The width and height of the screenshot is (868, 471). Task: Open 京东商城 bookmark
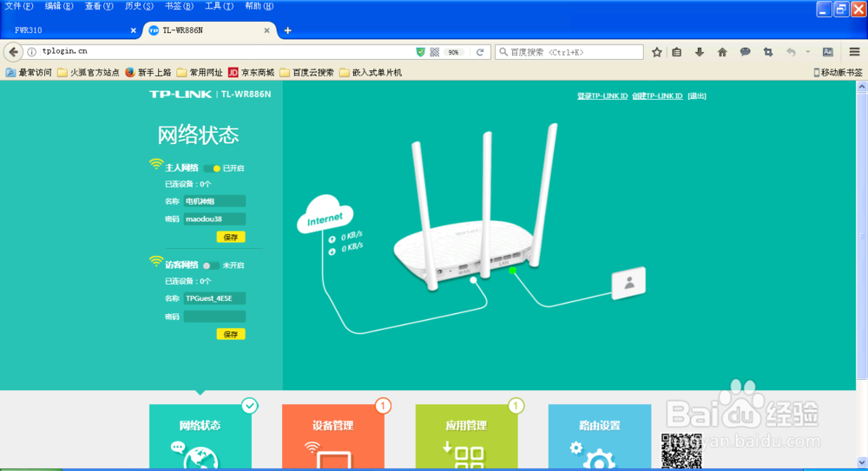pos(252,73)
